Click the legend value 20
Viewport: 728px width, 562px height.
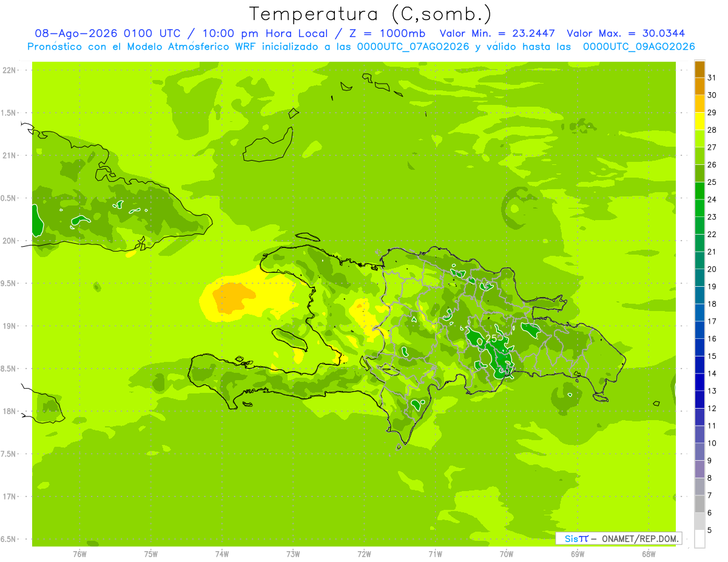click(x=712, y=269)
